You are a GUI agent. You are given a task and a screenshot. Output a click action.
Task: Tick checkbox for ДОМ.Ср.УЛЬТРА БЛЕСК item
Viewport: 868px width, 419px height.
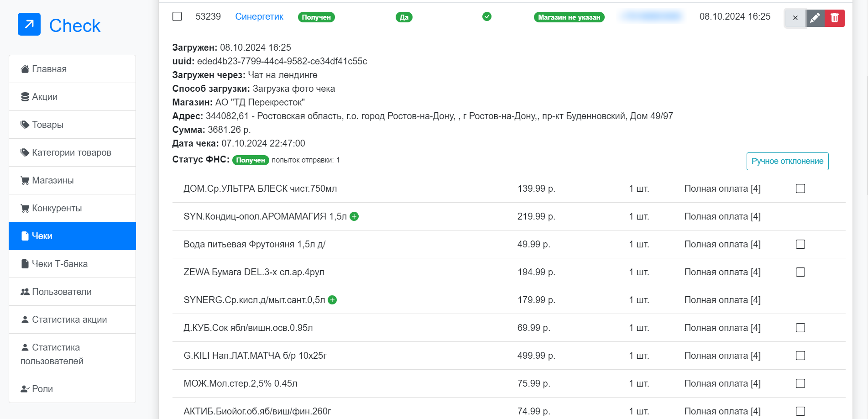click(x=800, y=189)
